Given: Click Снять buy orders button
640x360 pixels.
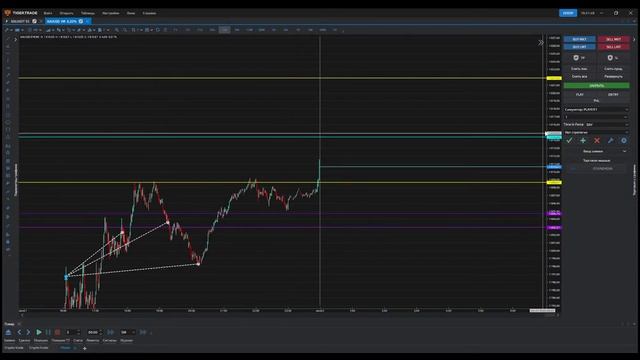Looking at the screenshot, I should [x=579, y=69].
